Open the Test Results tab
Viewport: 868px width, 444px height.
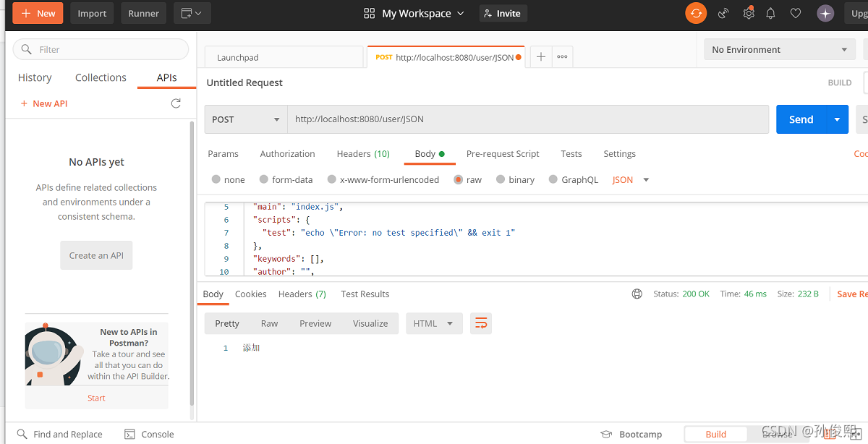click(365, 294)
